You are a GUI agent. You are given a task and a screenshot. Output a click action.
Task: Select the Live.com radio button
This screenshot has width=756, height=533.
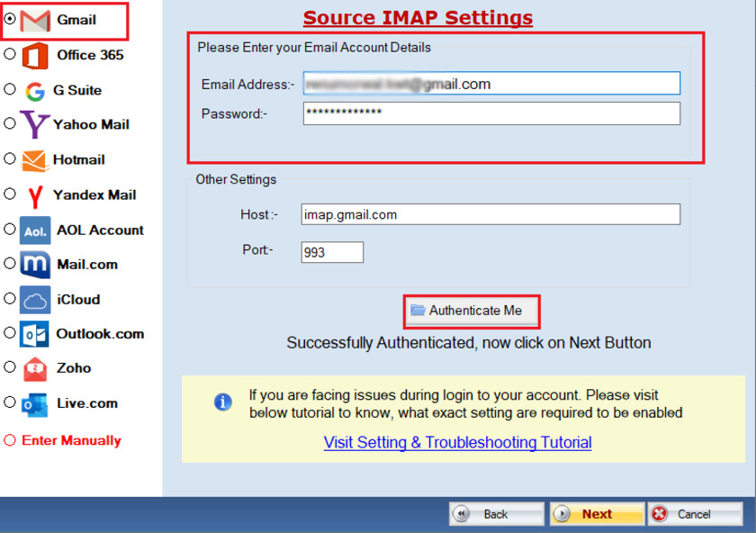(x=10, y=402)
